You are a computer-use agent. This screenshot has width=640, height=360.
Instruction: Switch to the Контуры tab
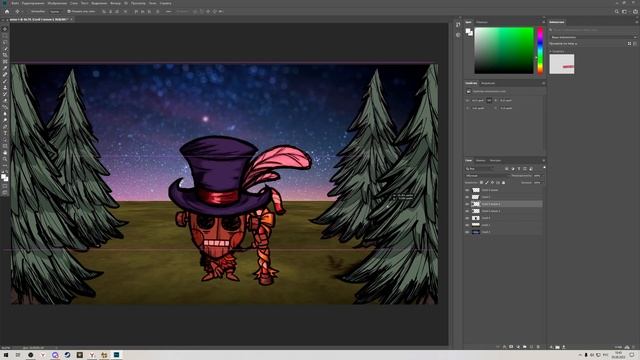click(x=495, y=160)
